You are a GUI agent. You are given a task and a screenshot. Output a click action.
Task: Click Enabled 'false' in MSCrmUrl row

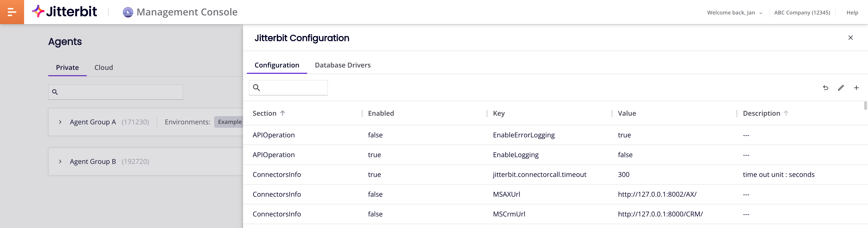pos(375,214)
